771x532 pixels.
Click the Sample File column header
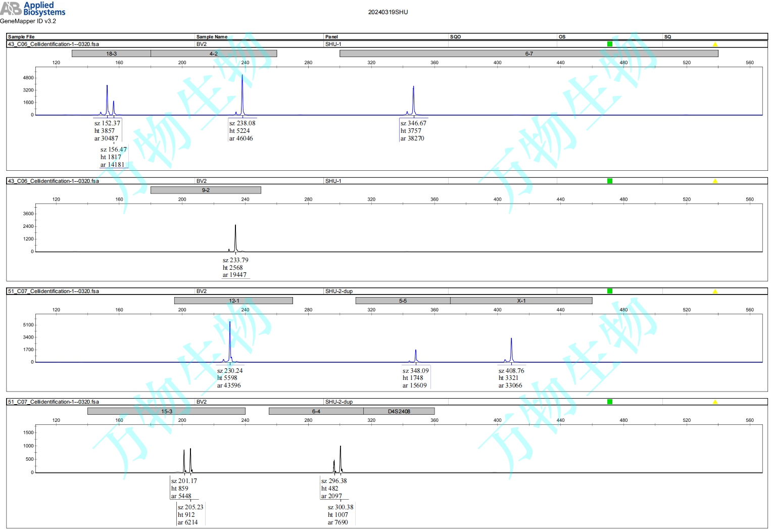pyautogui.click(x=21, y=37)
